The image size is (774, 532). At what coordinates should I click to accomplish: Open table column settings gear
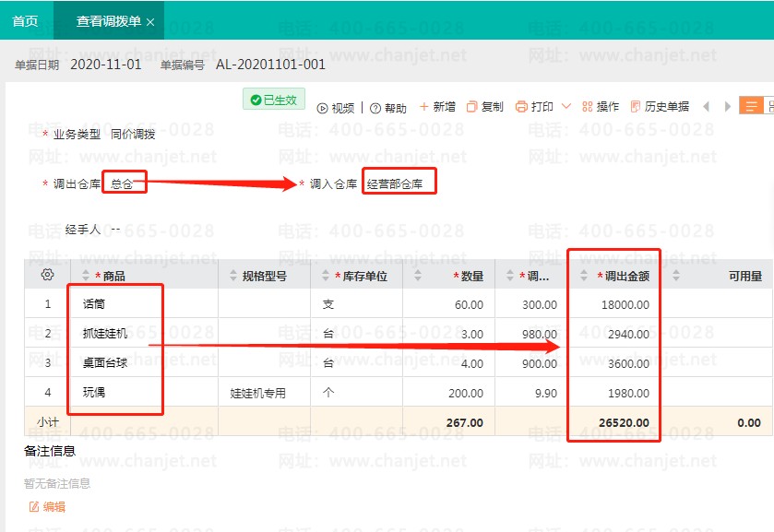(x=47, y=275)
